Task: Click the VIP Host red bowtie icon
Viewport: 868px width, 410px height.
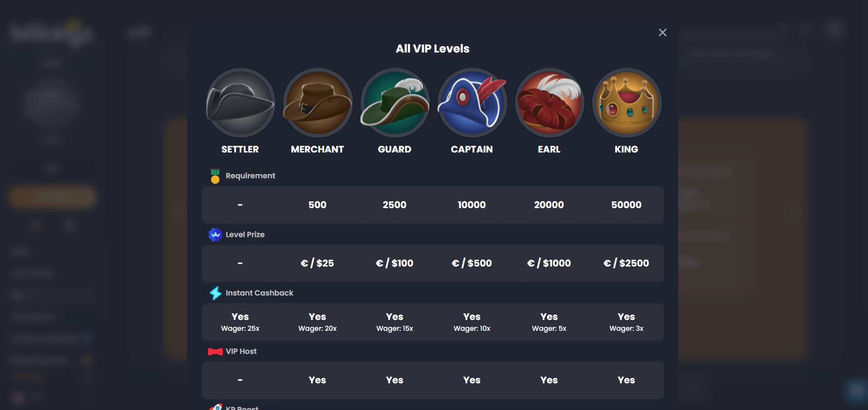Action: (215, 352)
